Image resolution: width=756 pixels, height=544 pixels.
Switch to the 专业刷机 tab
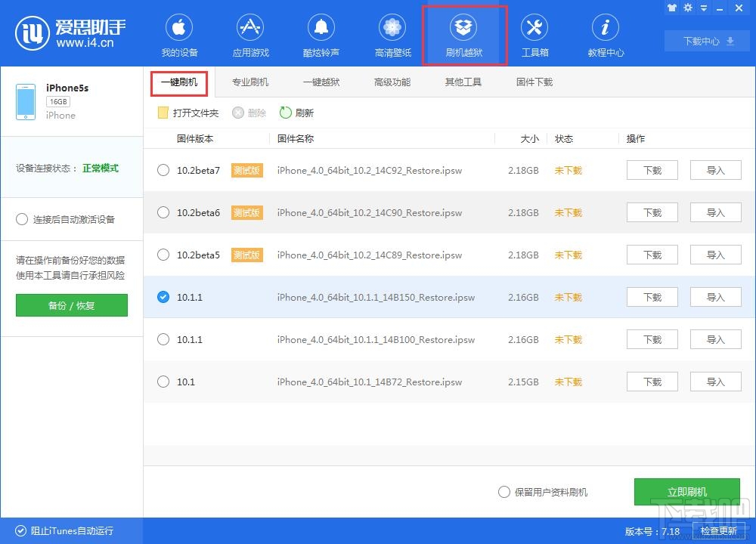pos(250,82)
